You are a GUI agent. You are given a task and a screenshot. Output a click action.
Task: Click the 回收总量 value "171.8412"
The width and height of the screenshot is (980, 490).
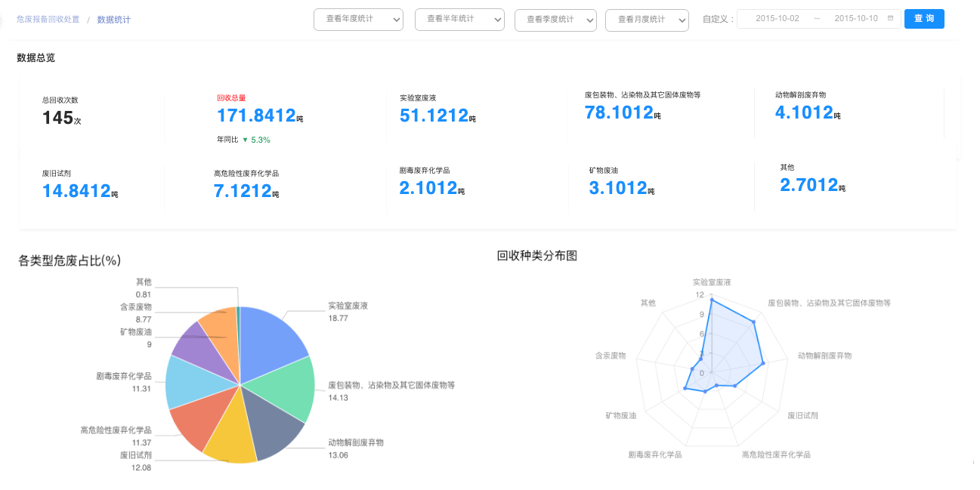256,116
